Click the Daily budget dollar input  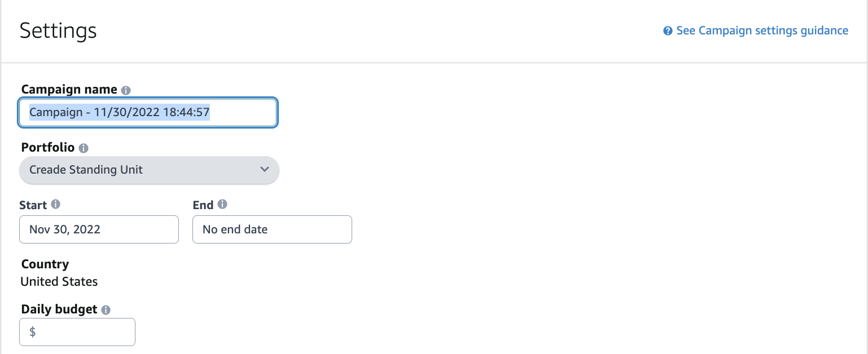tap(77, 332)
